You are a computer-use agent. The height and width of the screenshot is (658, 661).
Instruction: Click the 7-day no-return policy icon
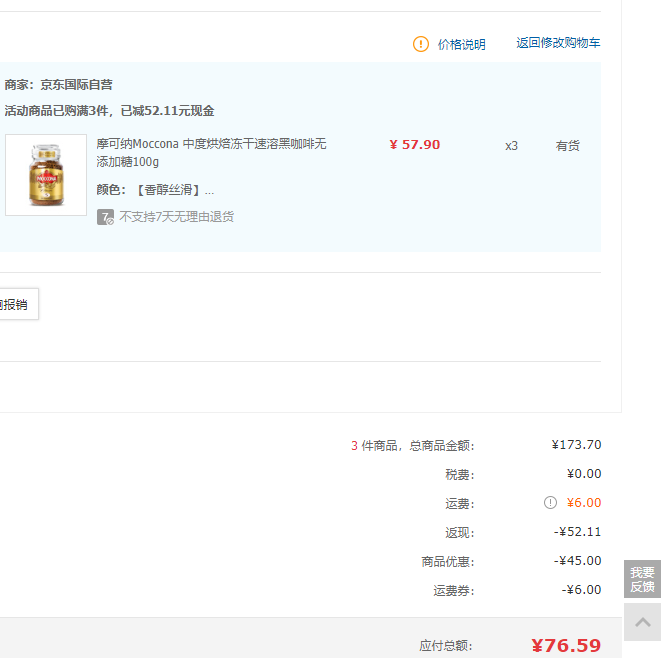pyautogui.click(x=105, y=217)
